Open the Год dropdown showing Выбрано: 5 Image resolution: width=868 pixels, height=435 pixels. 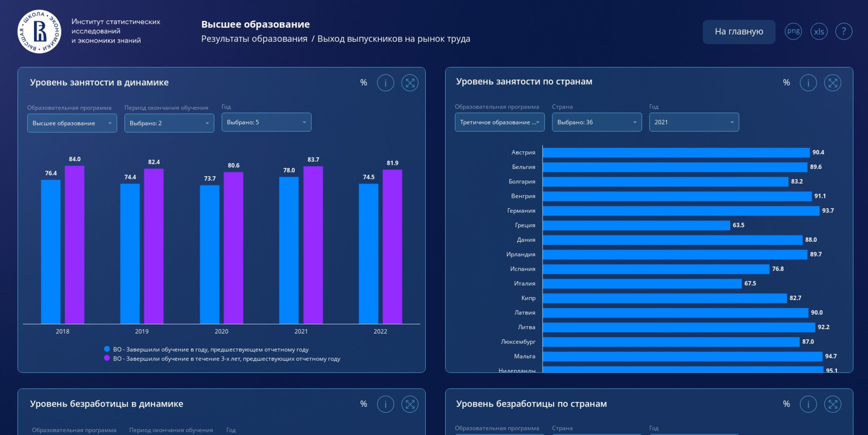[x=267, y=122]
